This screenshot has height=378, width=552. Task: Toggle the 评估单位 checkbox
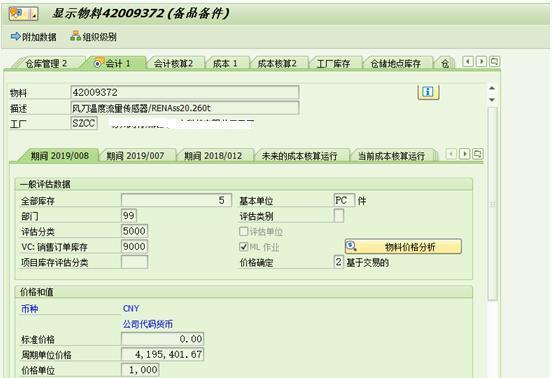(x=244, y=231)
